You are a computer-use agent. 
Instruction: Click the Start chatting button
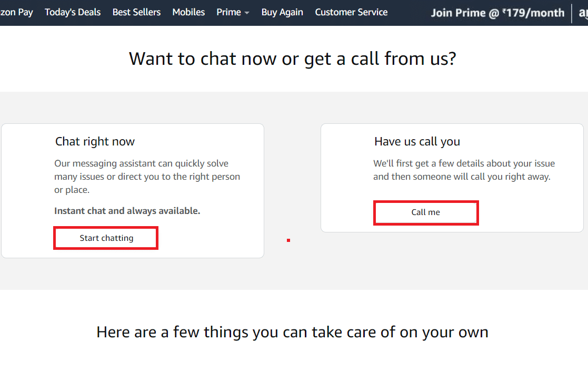pyautogui.click(x=106, y=238)
